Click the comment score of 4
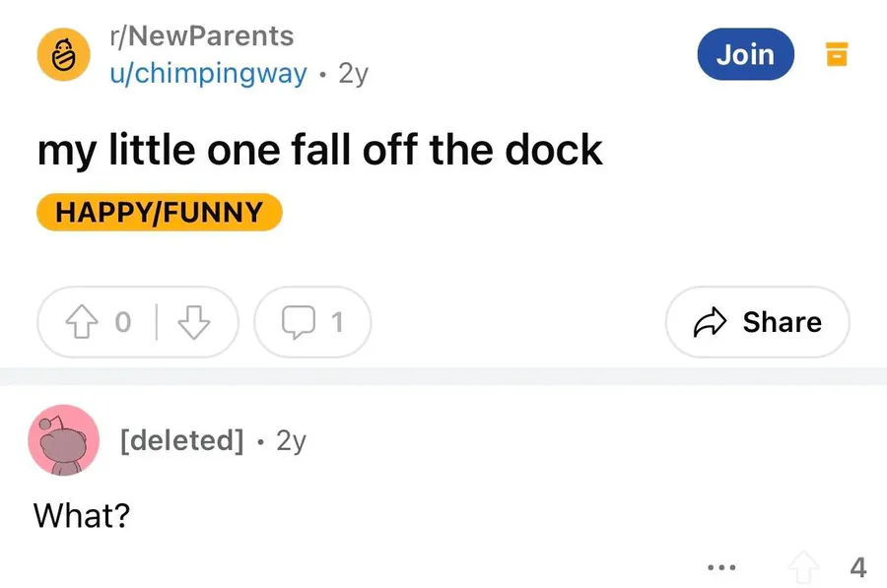 (x=858, y=567)
